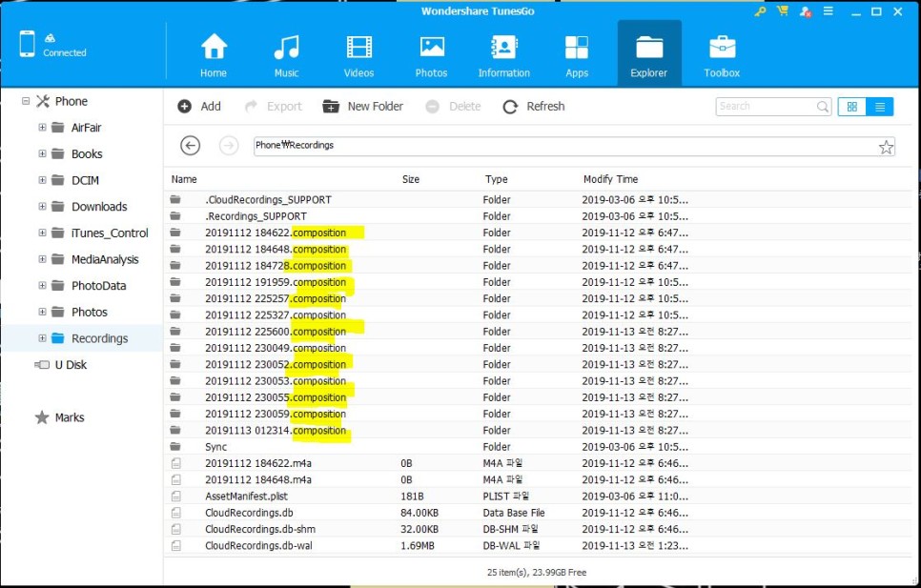
Task: Open the shopping cart icon
Action: [x=783, y=11]
